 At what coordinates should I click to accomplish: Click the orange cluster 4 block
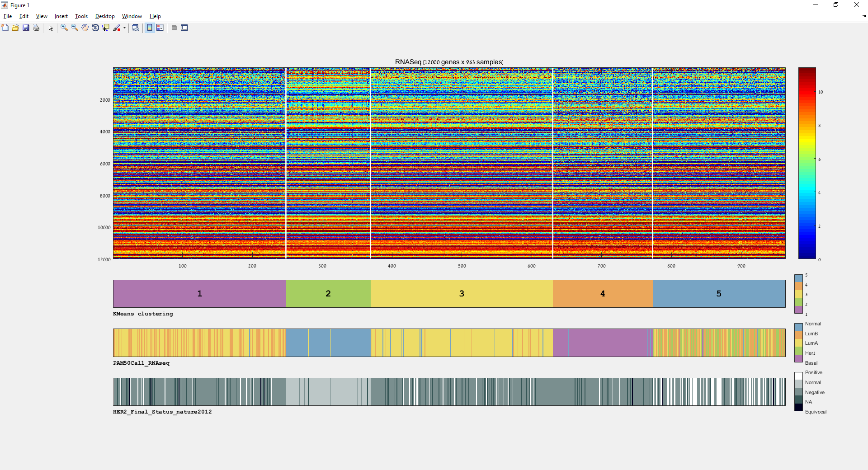pyautogui.click(x=603, y=294)
